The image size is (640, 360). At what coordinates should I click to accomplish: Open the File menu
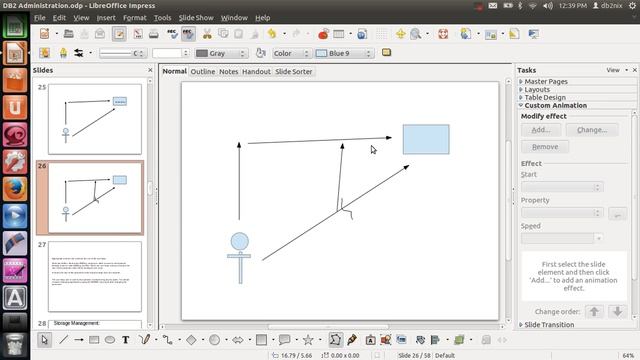40,18
